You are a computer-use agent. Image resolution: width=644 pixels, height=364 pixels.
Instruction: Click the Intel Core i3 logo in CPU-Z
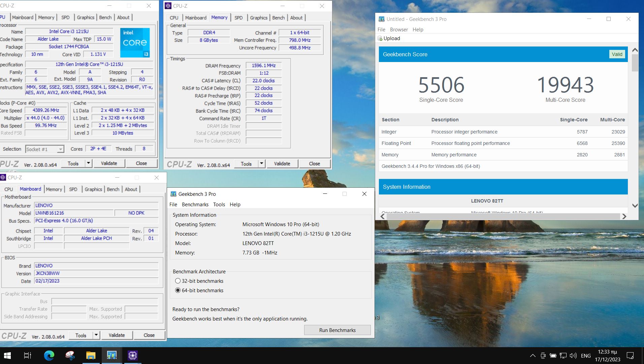135,42
